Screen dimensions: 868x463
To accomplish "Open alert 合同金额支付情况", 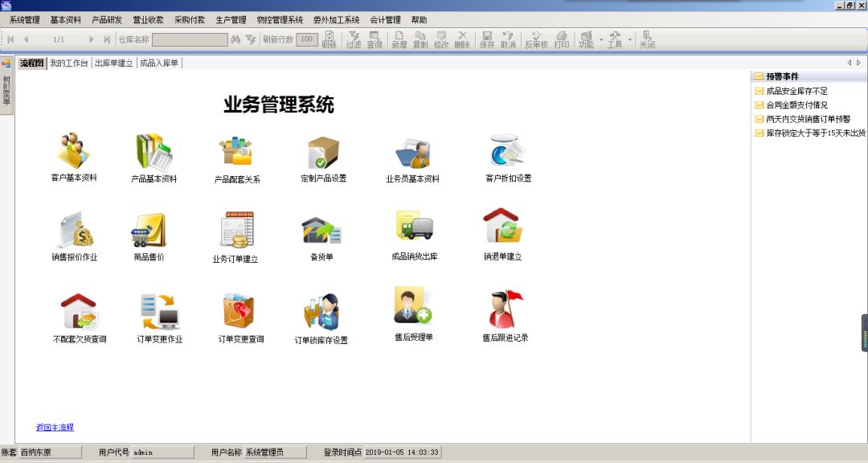I will coord(796,104).
